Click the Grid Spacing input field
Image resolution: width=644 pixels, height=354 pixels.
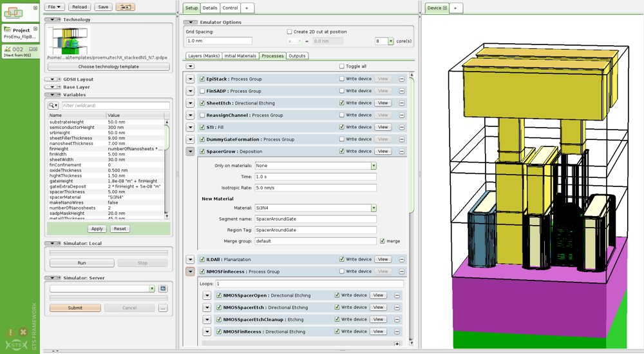[219, 41]
